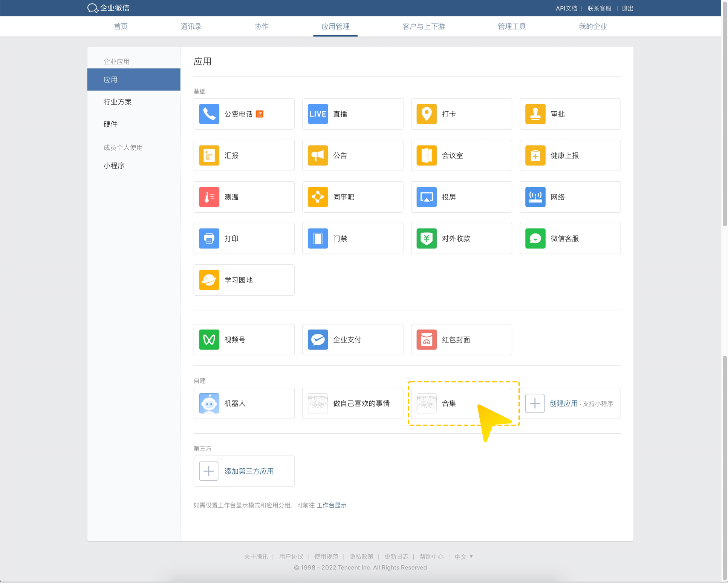Screen dimensions: 728x583
Task: Expand the 中文 language dropdown
Action: click(x=464, y=557)
